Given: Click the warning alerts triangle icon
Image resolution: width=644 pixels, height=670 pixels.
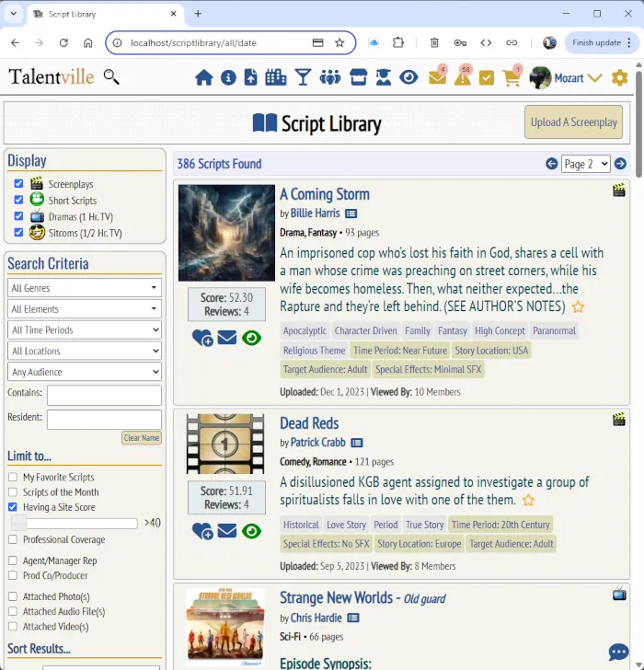Looking at the screenshot, I should pos(462,78).
